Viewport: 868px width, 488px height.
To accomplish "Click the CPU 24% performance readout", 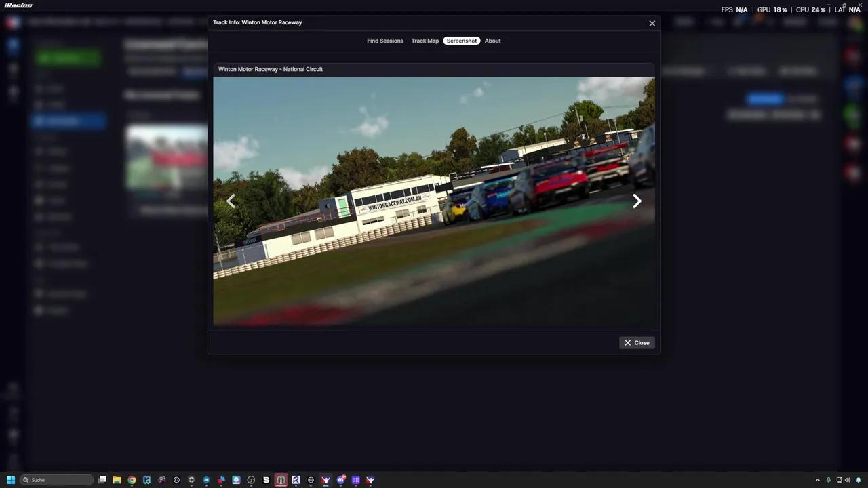I will pos(810,9).
